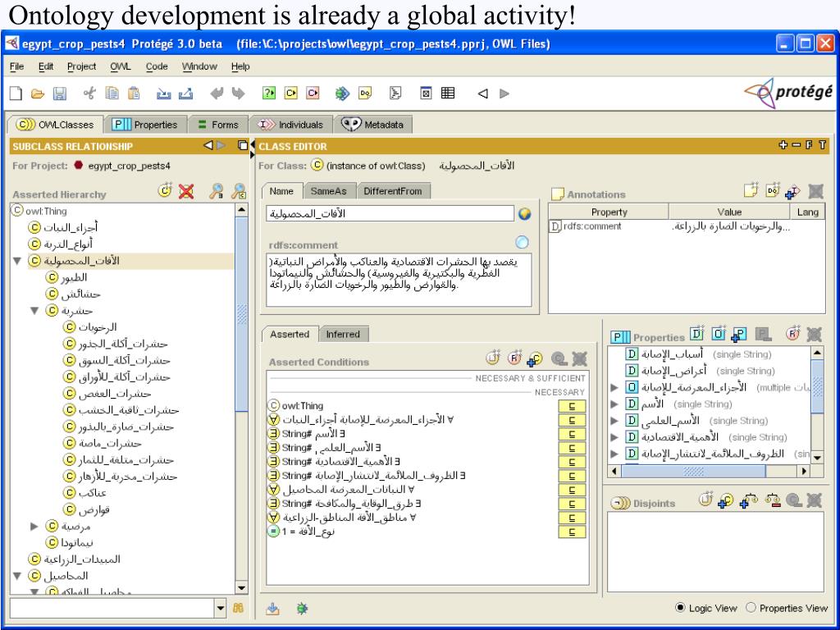This screenshot has width=840, height=630.
Task: Click the plus icon in the Class Editor header
Action: pos(783,145)
